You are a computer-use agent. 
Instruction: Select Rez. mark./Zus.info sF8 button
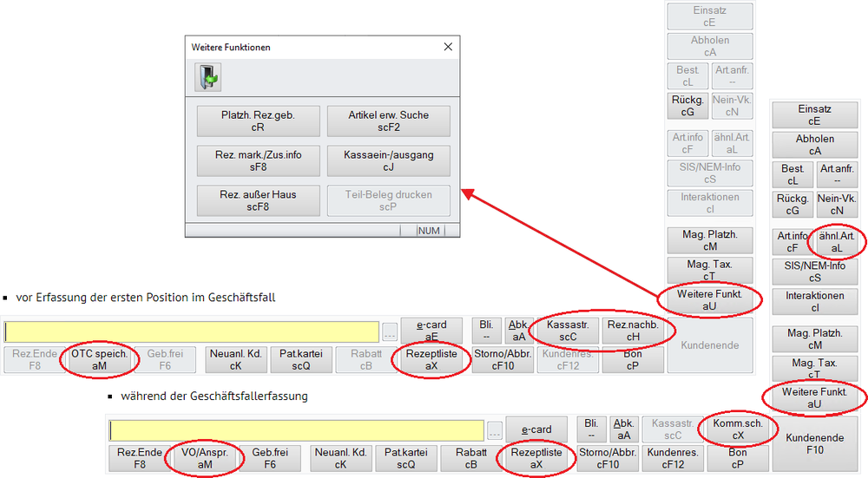[258, 160]
